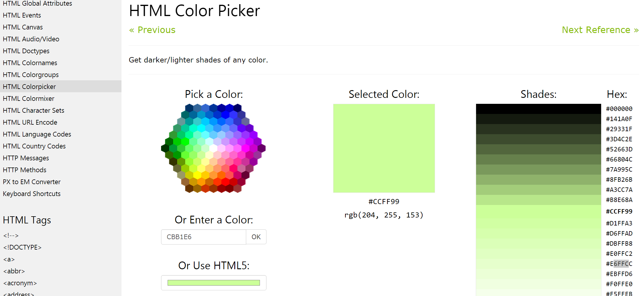Open HTML Events from the sidebar

click(21, 15)
